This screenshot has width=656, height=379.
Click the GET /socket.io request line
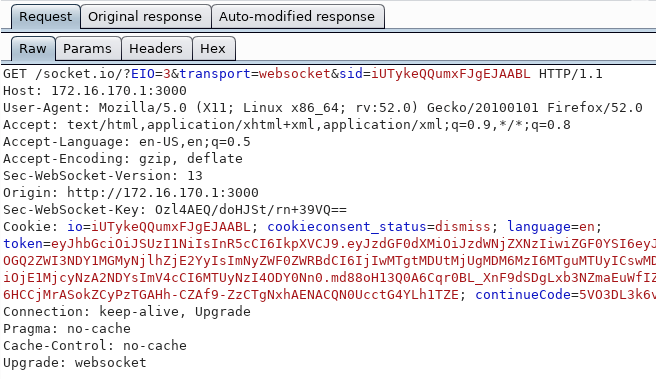coord(302,74)
